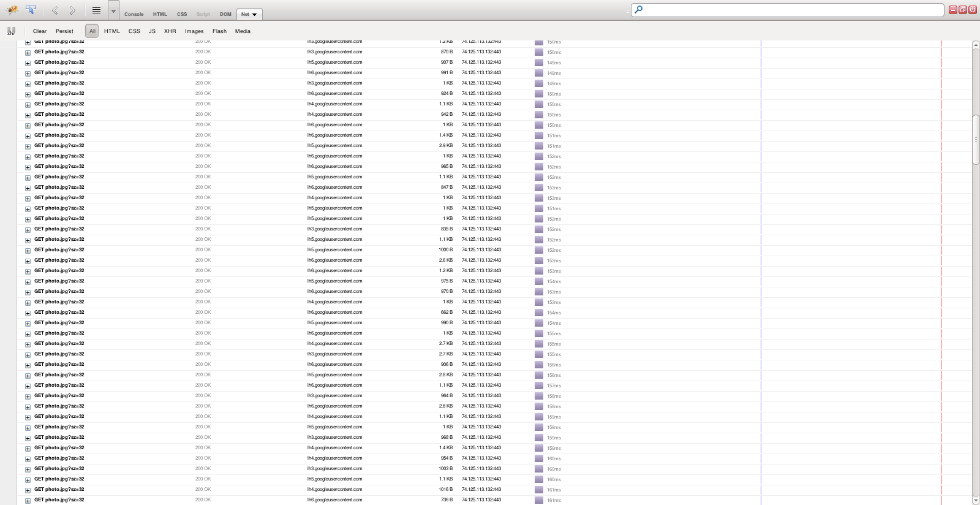Viewport: 980px width, 505px height.
Task: Switch to the CSS panel tab
Action: [x=182, y=14]
